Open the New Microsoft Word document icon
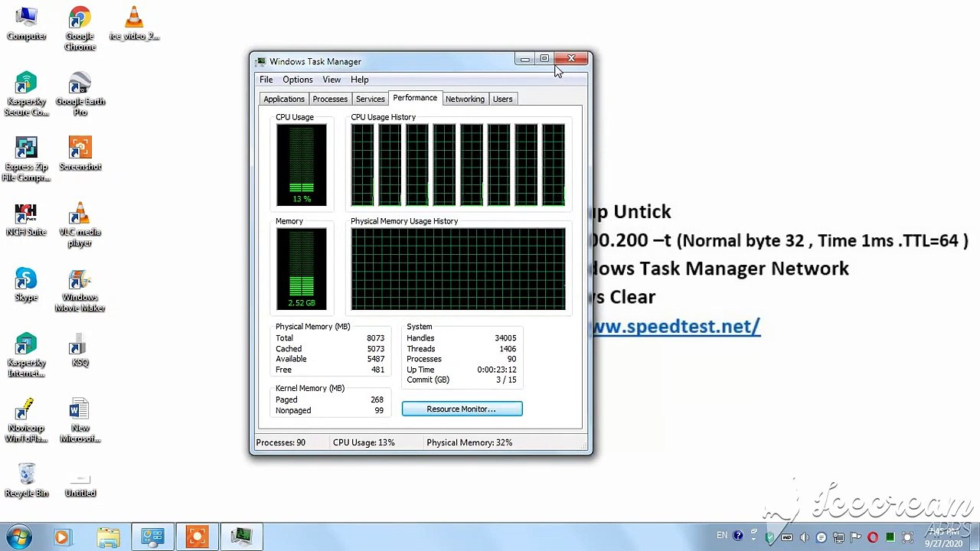This screenshot has height=551, width=980. tap(80, 421)
